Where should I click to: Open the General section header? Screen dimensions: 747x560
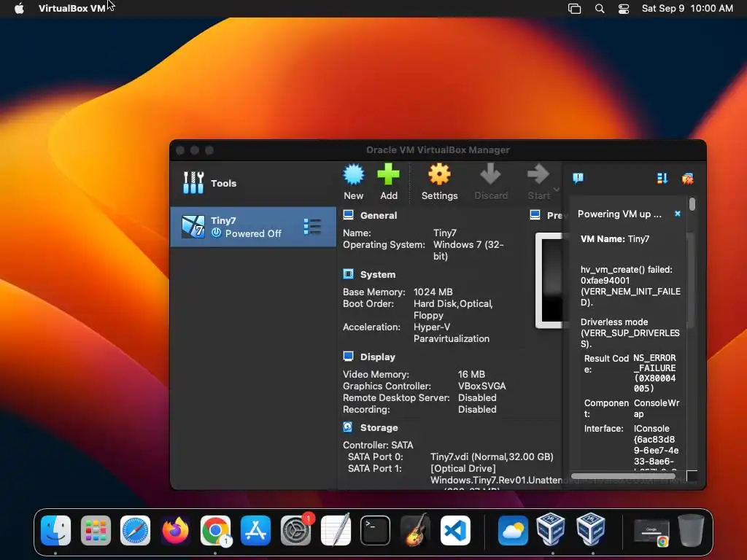(379, 216)
